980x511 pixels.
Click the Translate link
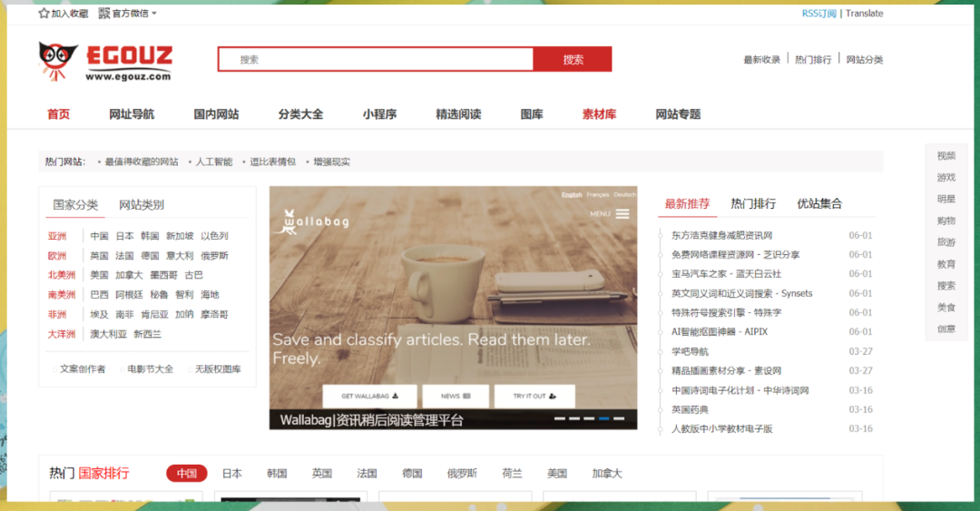[865, 13]
